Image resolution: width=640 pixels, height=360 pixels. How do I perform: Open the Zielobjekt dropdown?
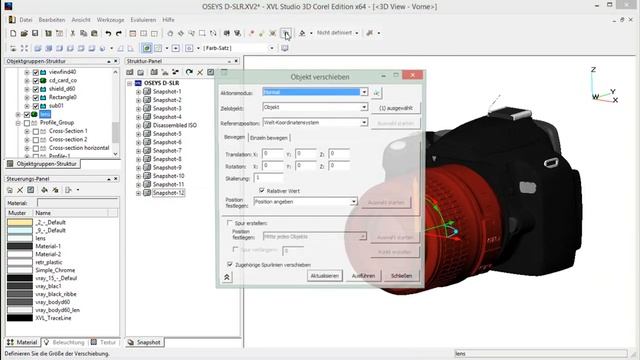click(364, 107)
